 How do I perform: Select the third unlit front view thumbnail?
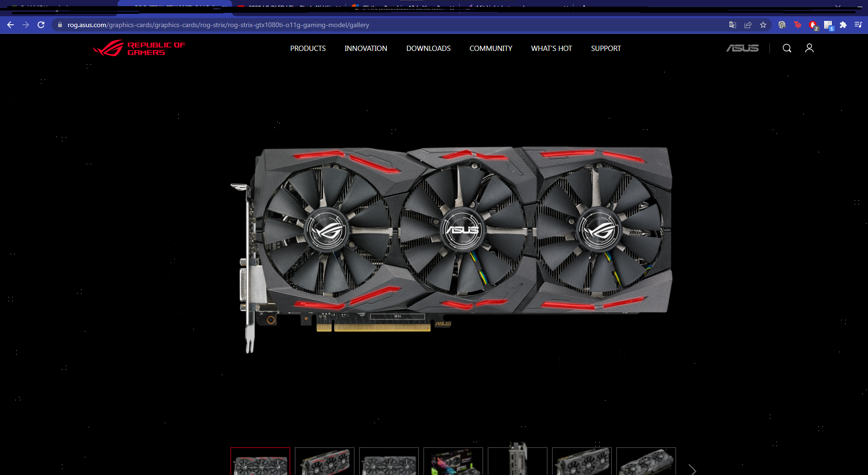click(389, 461)
